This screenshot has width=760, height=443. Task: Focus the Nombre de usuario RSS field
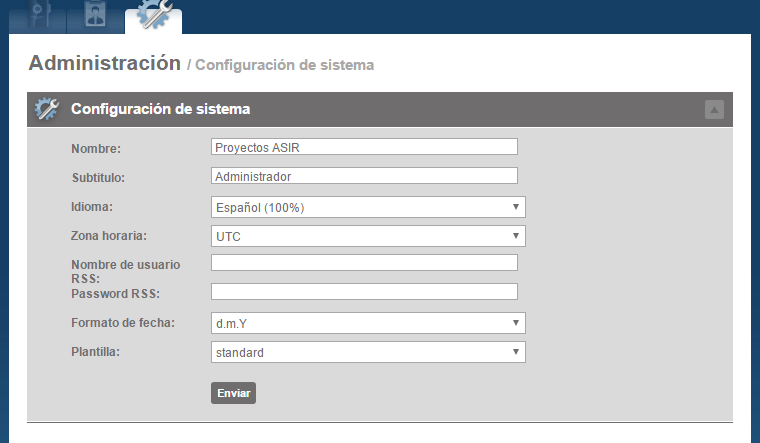(x=364, y=263)
